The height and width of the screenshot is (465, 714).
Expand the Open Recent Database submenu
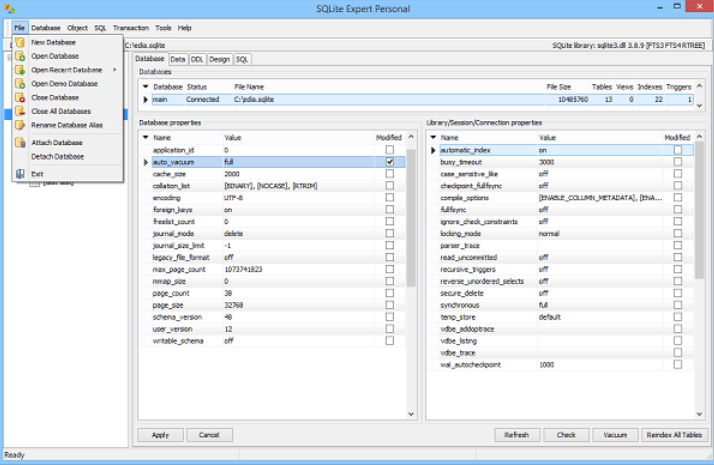coord(114,70)
